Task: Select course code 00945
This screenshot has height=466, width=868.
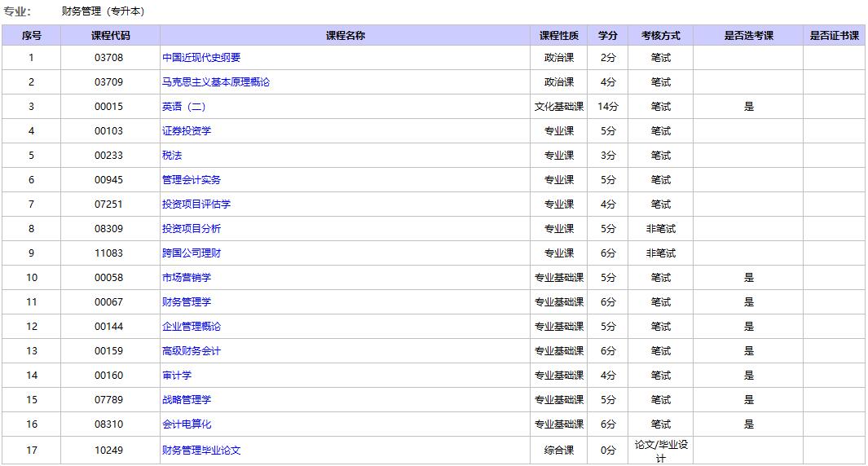Action: coord(109,180)
